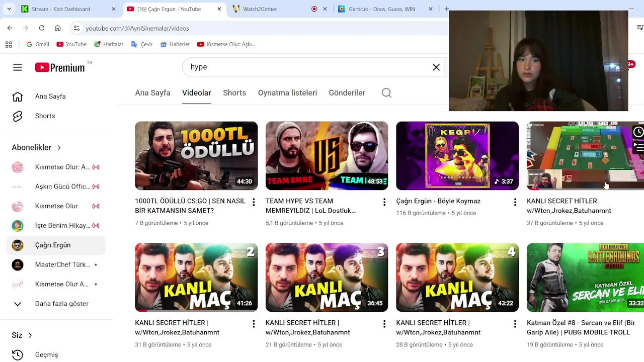This screenshot has height=362, width=644.
Task: Open the Oynatma listeleri tab
Action: pos(287,93)
